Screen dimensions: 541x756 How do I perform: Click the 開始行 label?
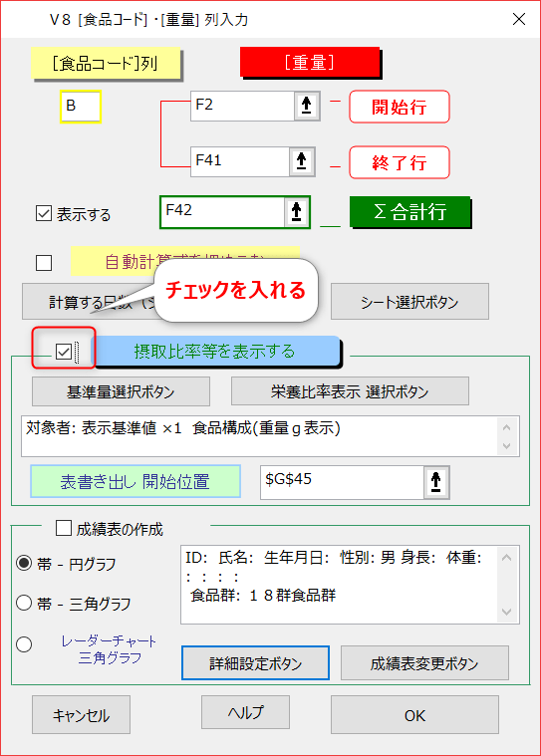[x=400, y=107]
